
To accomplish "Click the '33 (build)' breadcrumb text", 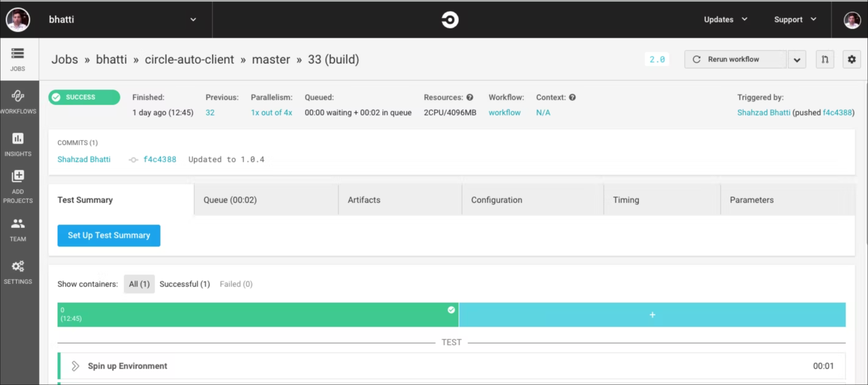I will point(333,60).
